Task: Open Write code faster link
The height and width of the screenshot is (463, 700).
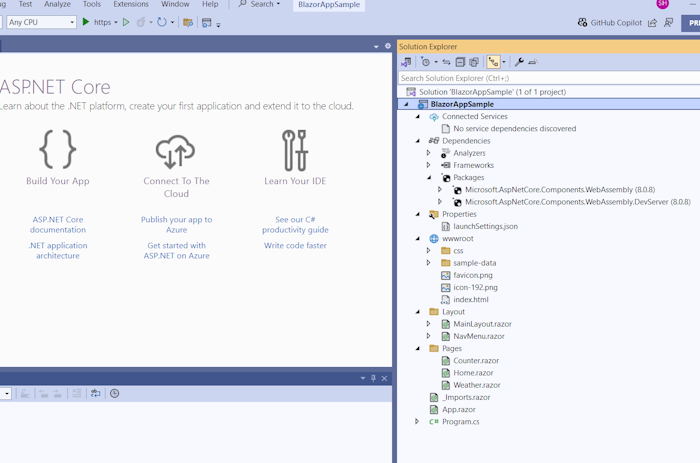Action: [295, 246]
